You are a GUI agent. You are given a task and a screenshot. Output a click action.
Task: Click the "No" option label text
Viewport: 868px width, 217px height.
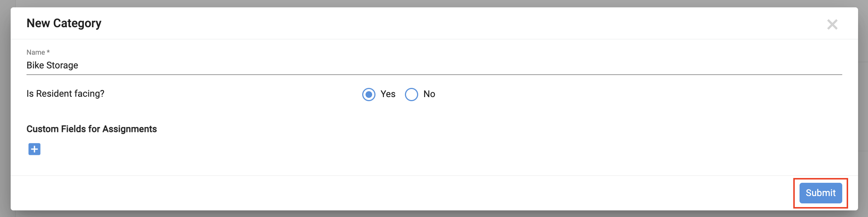click(x=429, y=94)
